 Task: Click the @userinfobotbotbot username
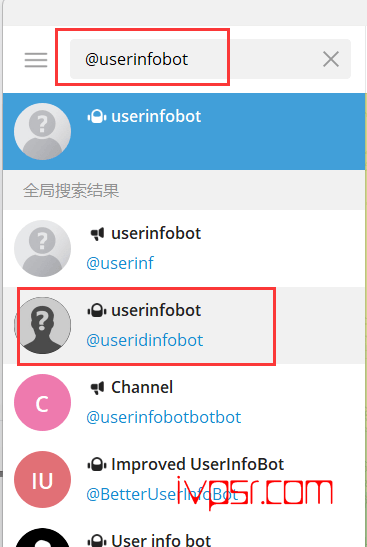click(x=164, y=417)
